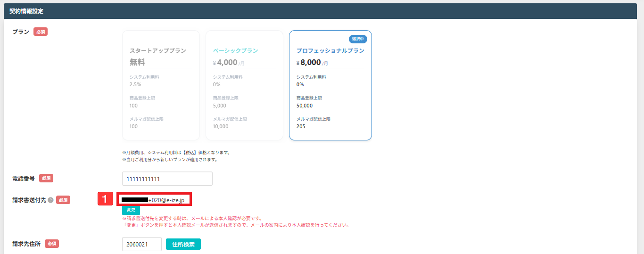Click the 必須 badge next to プラン
The height and width of the screenshot is (254, 644).
point(41,32)
